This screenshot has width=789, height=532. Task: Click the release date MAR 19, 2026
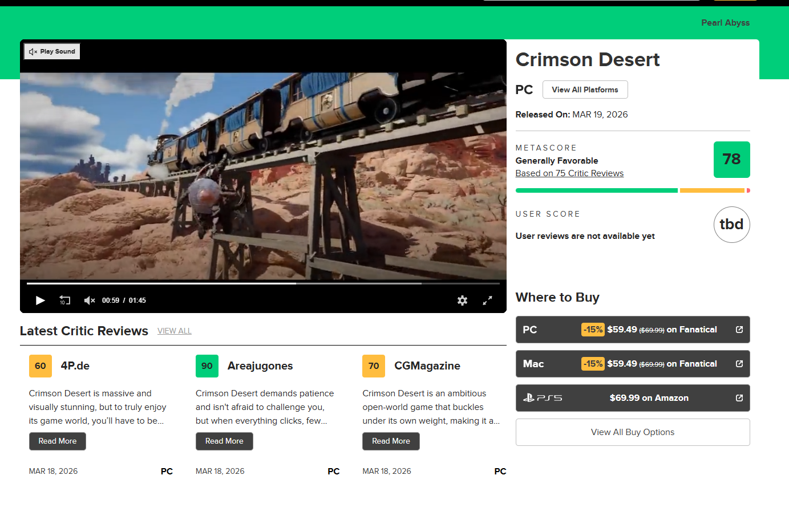(x=600, y=115)
